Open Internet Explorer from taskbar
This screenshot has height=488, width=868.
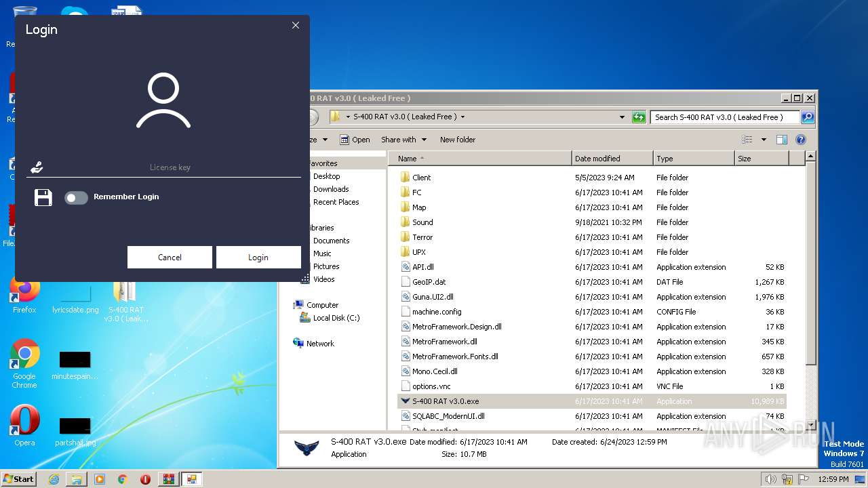(54, 479)
